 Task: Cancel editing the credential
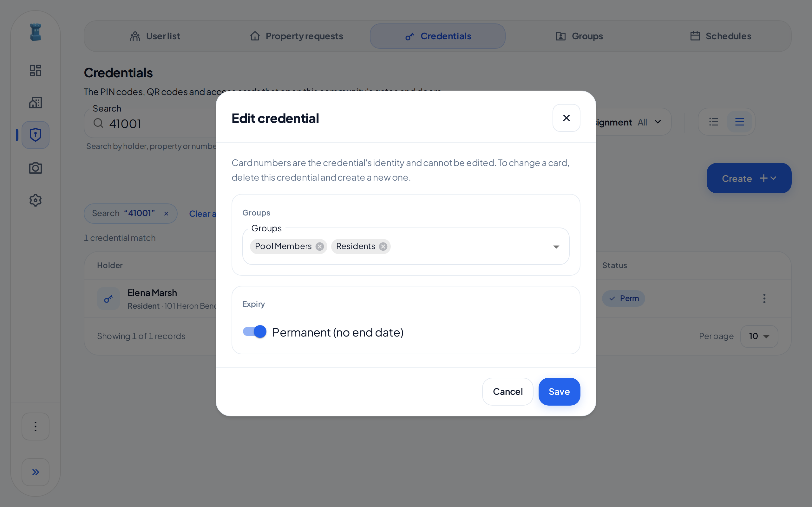coord(508,391)
